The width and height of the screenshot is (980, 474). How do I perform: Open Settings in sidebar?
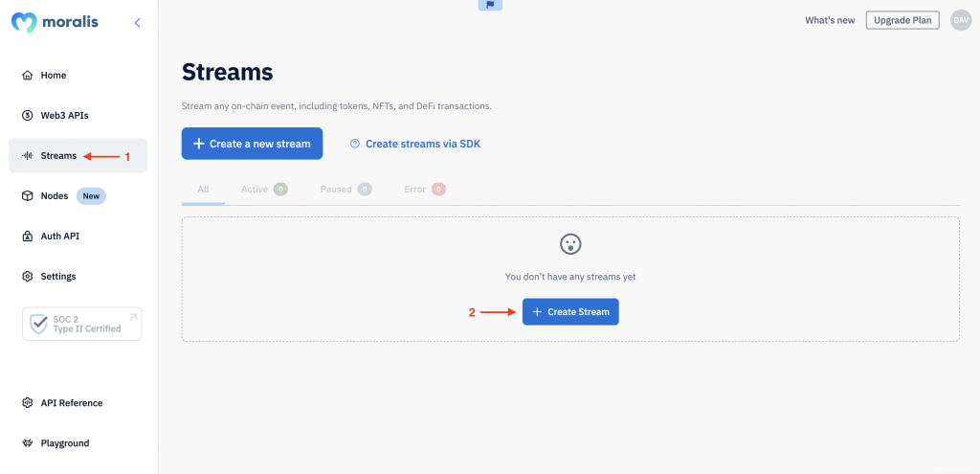click(78, 277)
